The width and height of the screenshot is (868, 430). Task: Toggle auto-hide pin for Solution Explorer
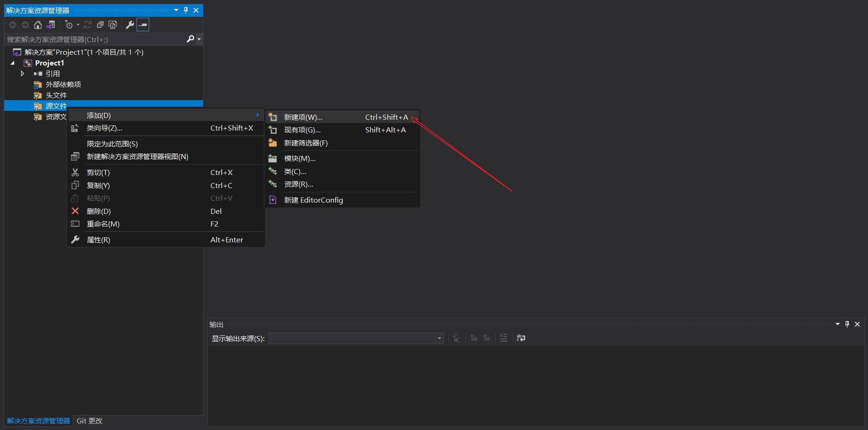point(186,10)
